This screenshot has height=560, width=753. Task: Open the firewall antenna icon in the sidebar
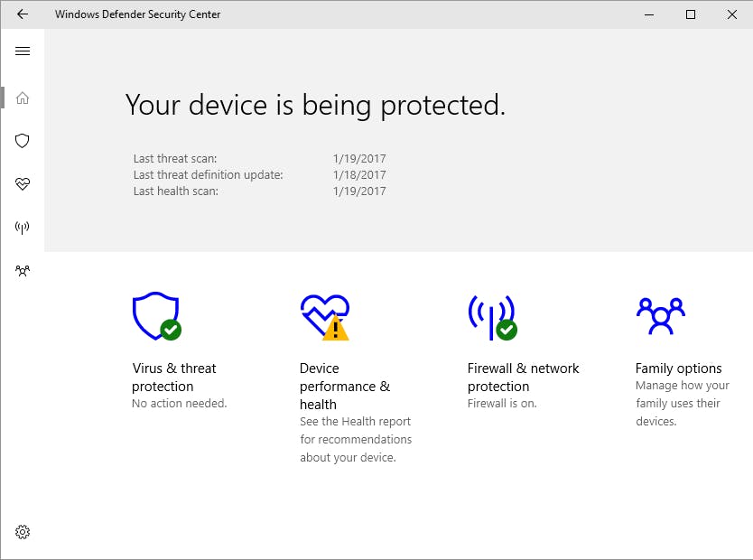(x=23, y=228)
